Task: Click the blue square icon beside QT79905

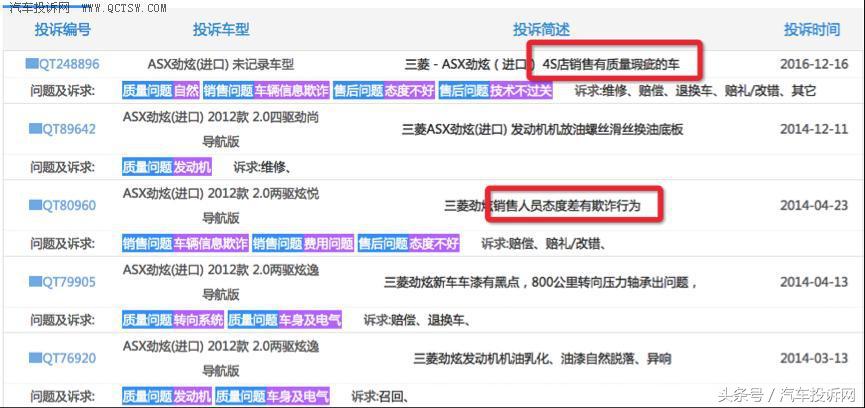Action: [35, 282]
